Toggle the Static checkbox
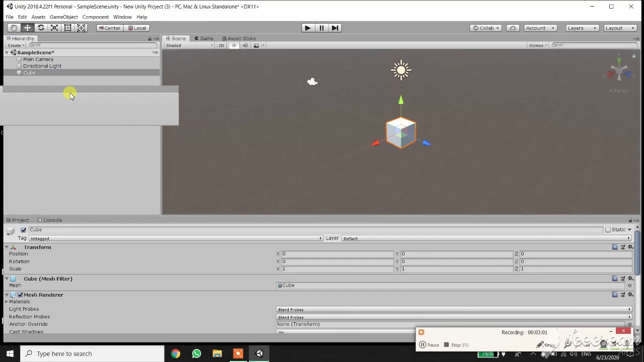 click(x=608, y=230)
